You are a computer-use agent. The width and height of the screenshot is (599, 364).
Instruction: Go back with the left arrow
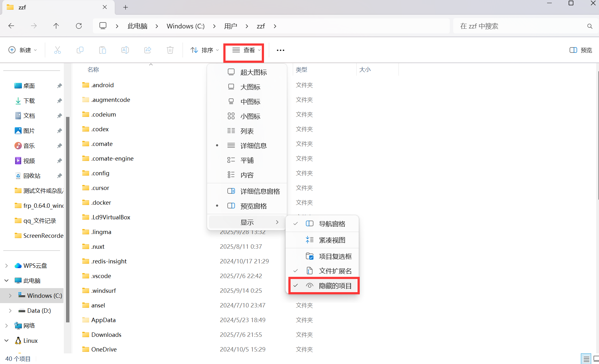(x=11, y=26)
